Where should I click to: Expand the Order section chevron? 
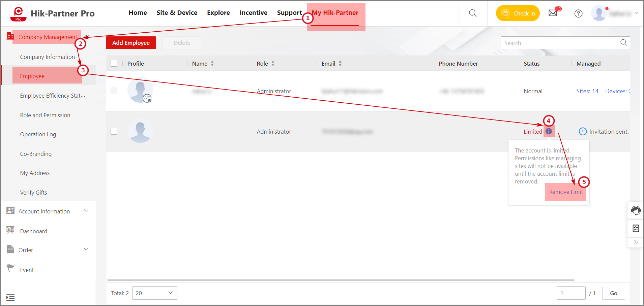86,249
